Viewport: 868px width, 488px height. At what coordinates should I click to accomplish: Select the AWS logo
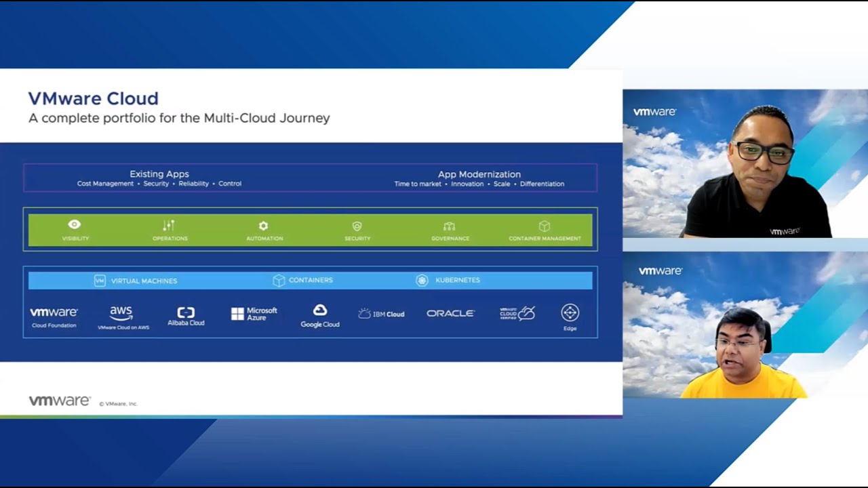pos(121,313)
